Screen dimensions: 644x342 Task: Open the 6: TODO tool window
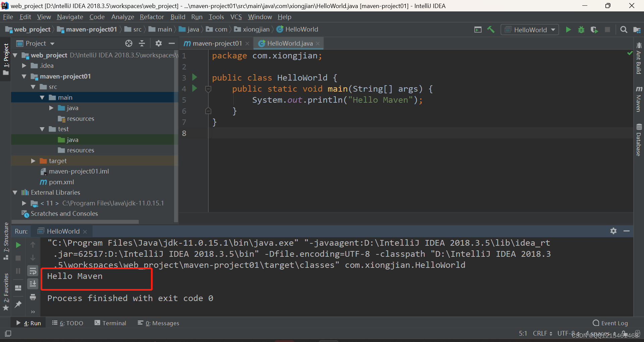68,323
